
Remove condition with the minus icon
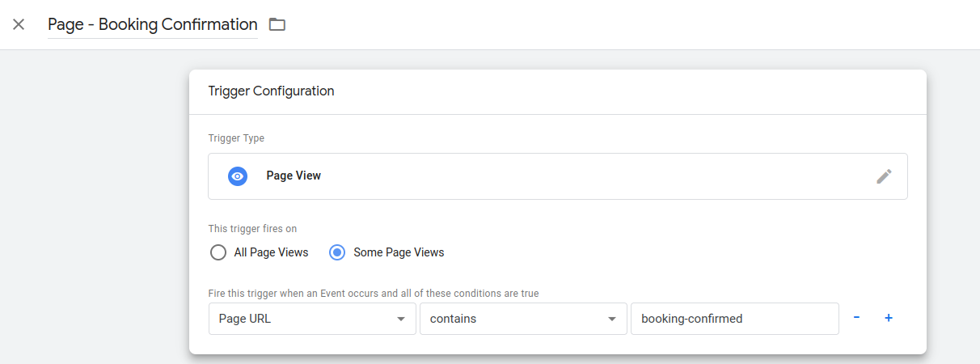pyautogui.click(x=856, y=318)
